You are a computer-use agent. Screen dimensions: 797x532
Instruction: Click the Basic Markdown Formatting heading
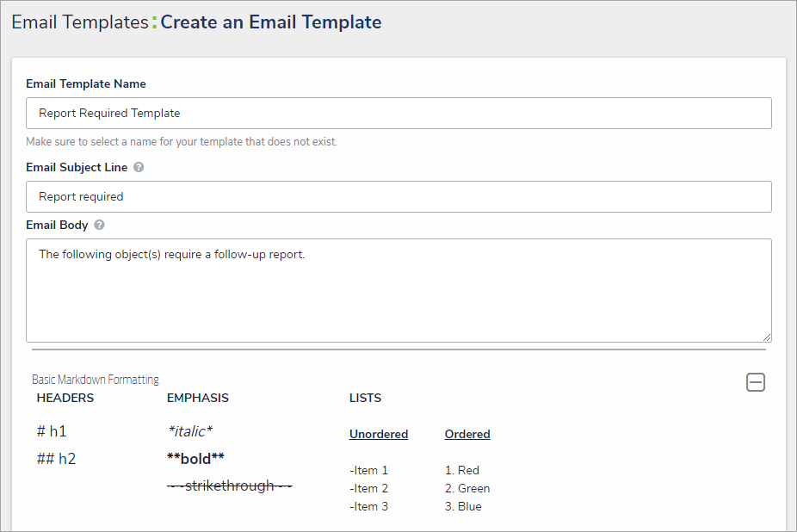(x=96, y=380)
